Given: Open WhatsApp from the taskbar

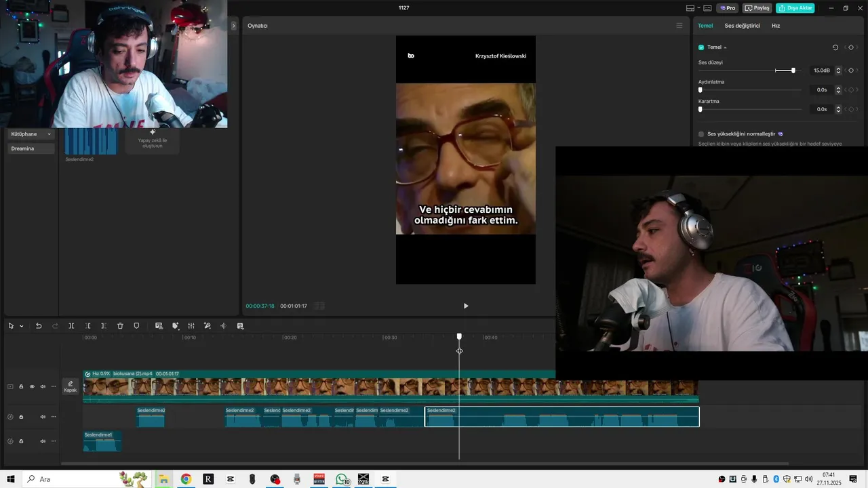Looking at the screenshot, I should click(x=342, y=479).
